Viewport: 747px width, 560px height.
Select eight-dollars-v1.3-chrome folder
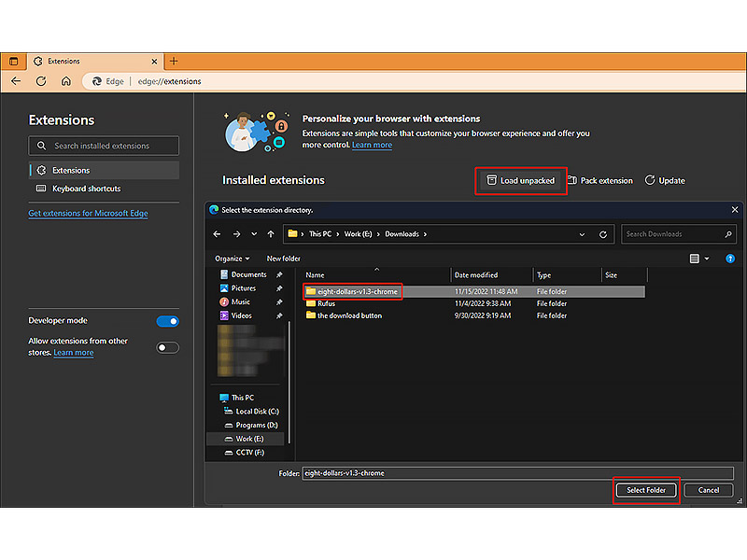[358, 291]
